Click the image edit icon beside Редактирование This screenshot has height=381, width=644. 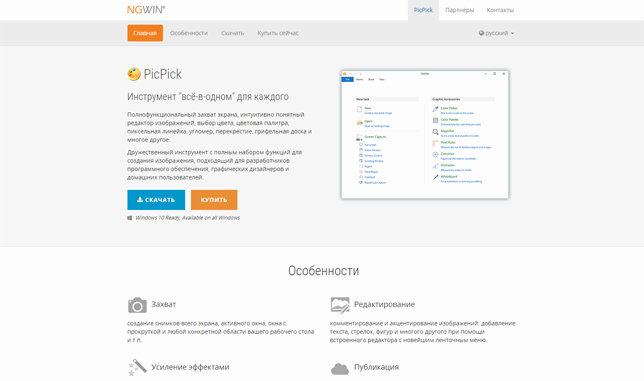[340, 305]
